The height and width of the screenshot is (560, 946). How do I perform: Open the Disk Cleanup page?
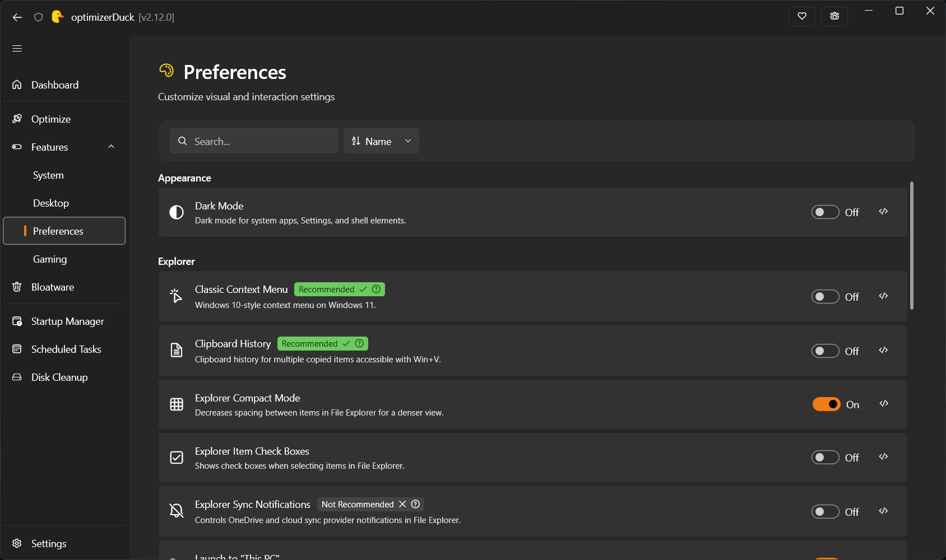click(64, 377)
